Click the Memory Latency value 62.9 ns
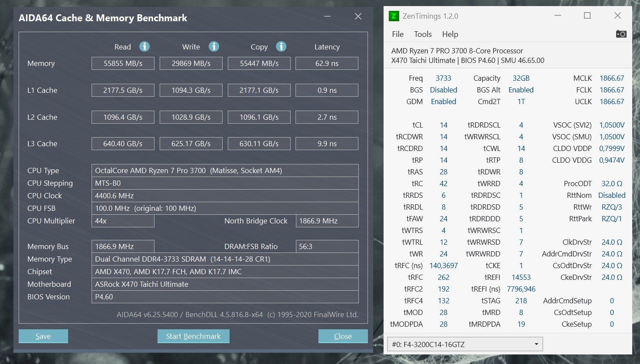Image resolution: width=640 pixels, height=364 pixels. 327,63
